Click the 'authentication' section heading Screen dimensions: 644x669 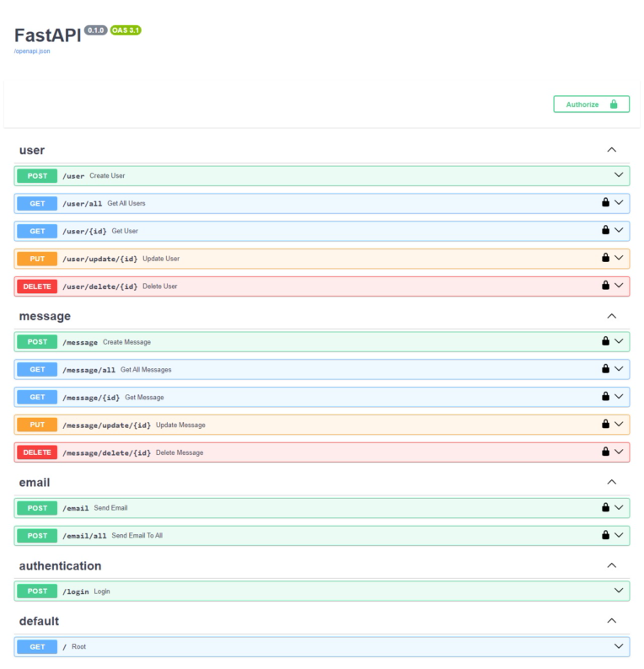[60, 565]
